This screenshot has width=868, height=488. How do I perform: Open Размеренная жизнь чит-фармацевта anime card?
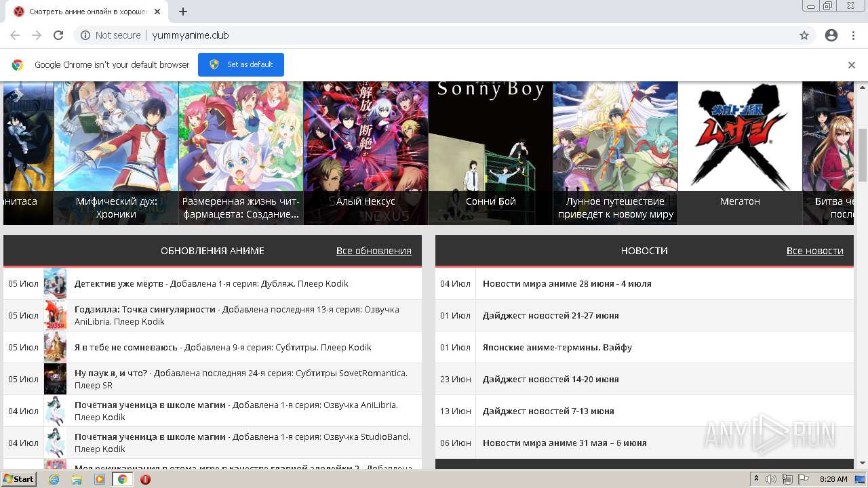click(x=241, y=153)
